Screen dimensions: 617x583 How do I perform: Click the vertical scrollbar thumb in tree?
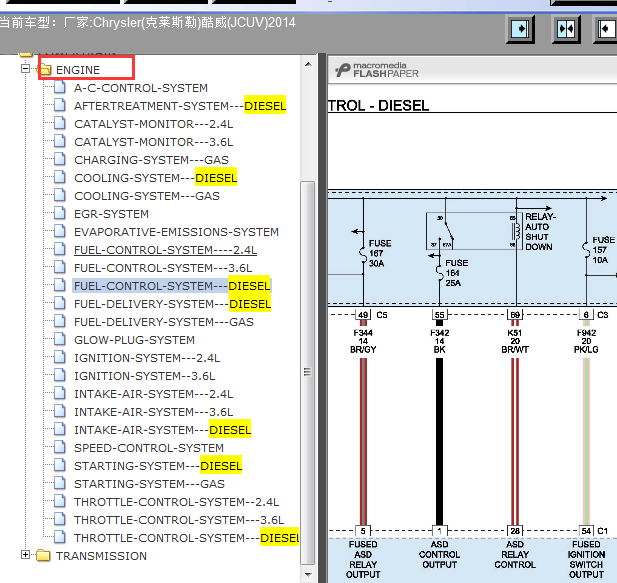308,372
